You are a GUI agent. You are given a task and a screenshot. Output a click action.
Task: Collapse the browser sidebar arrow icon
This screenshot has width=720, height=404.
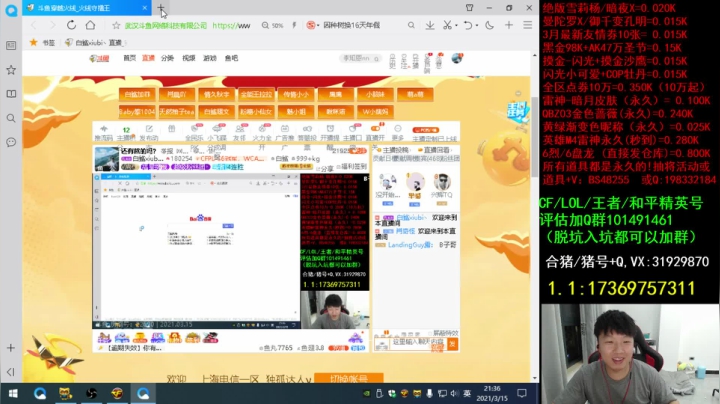pyautogui.click(x=11, y=371)
